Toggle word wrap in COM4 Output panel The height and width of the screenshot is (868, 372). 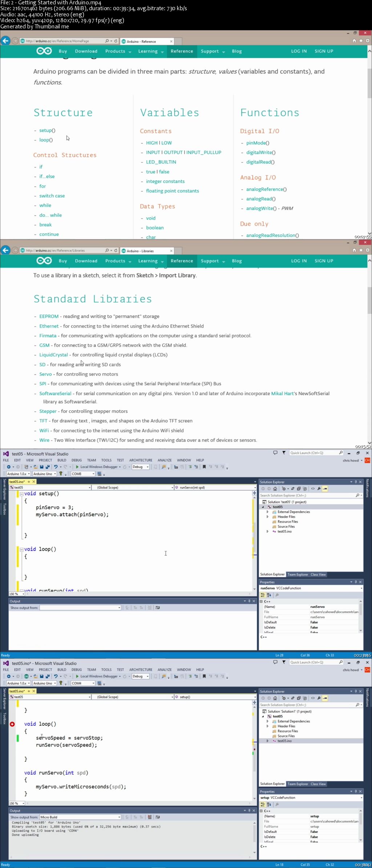[x=158, y=817]
